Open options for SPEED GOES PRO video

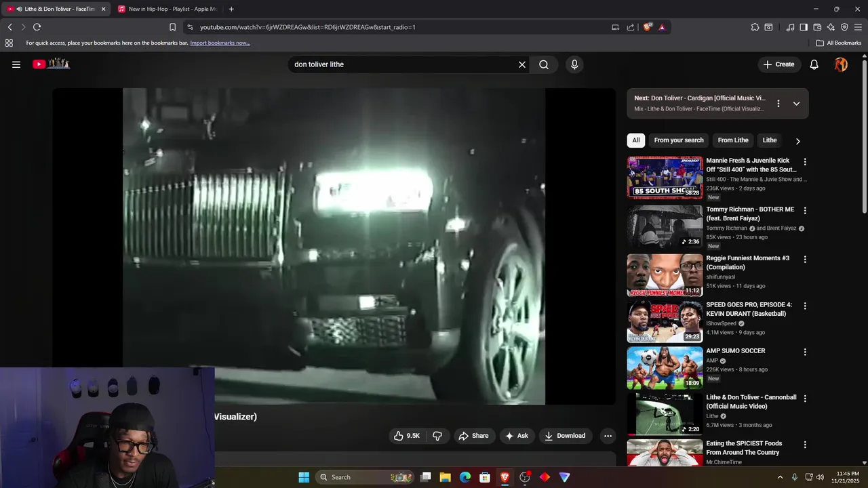[x=805, y=306]
